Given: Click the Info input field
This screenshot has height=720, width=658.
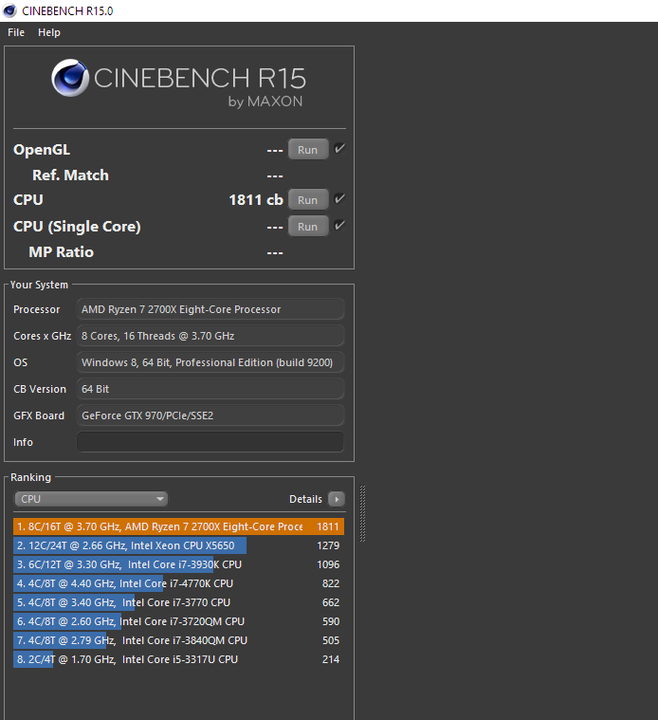Looking at the screenshot, I should point(210,442).
